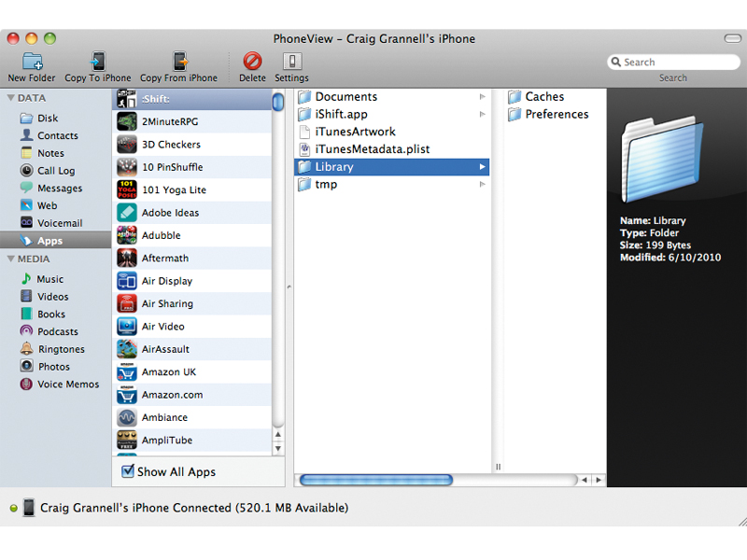747x560 pixels.
Task: Select the iTunesMetadata.plist file
Action: (392, 149)
